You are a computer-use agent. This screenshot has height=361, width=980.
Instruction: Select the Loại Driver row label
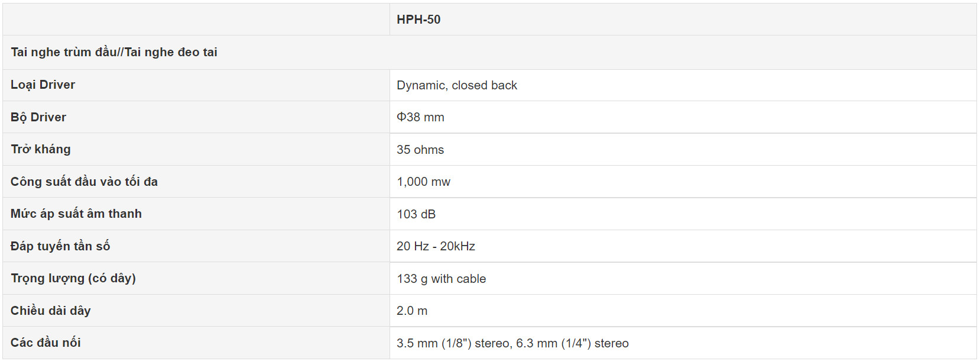[x=43, y=85]
